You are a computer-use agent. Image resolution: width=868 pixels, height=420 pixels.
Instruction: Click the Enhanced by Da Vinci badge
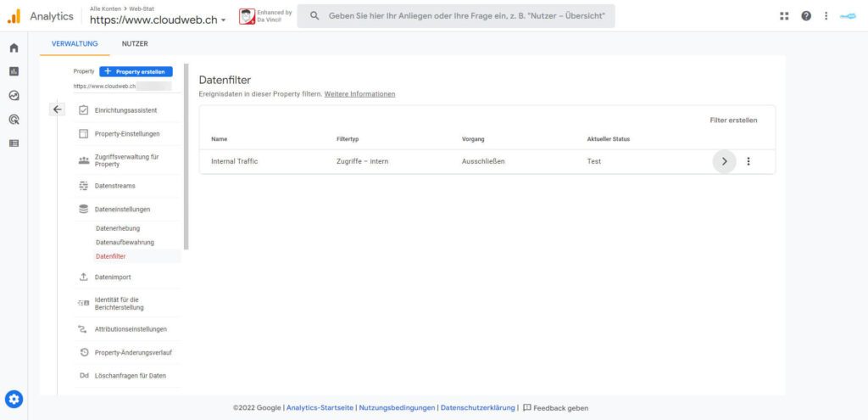[x=265, y=16]
